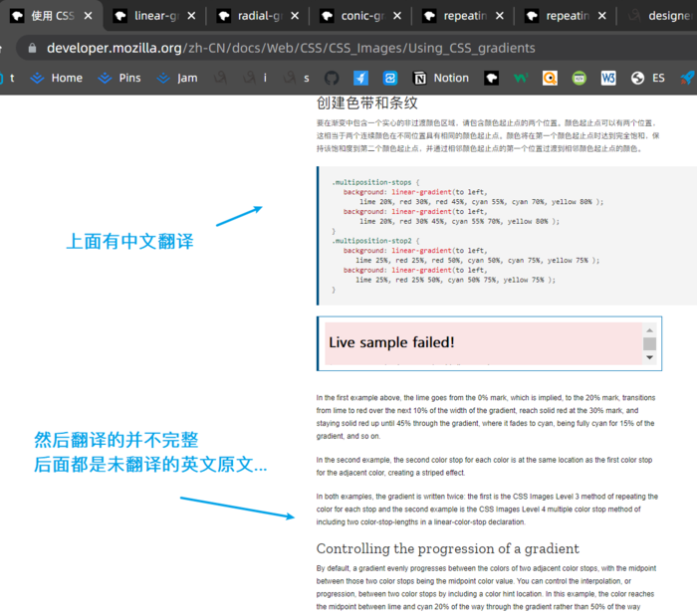Switch to the second repeatin tab
This screenshot has width=697, height=616.
pyautogui.click(x=567, y=16)
